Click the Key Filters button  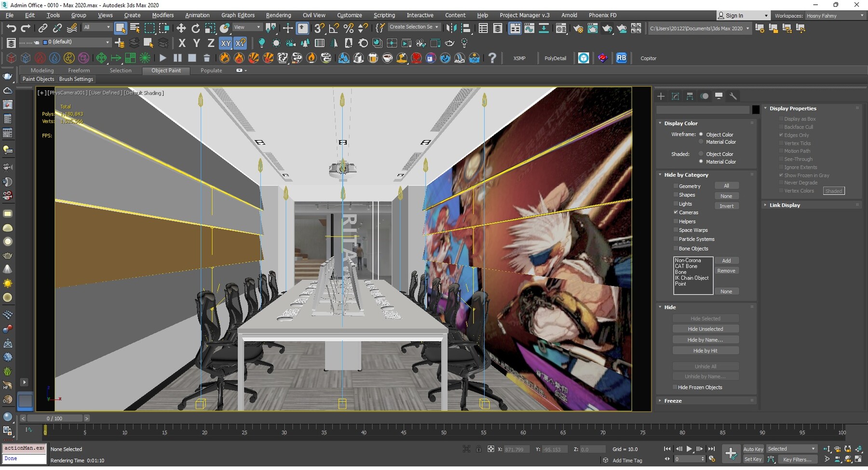coord(797,459)
